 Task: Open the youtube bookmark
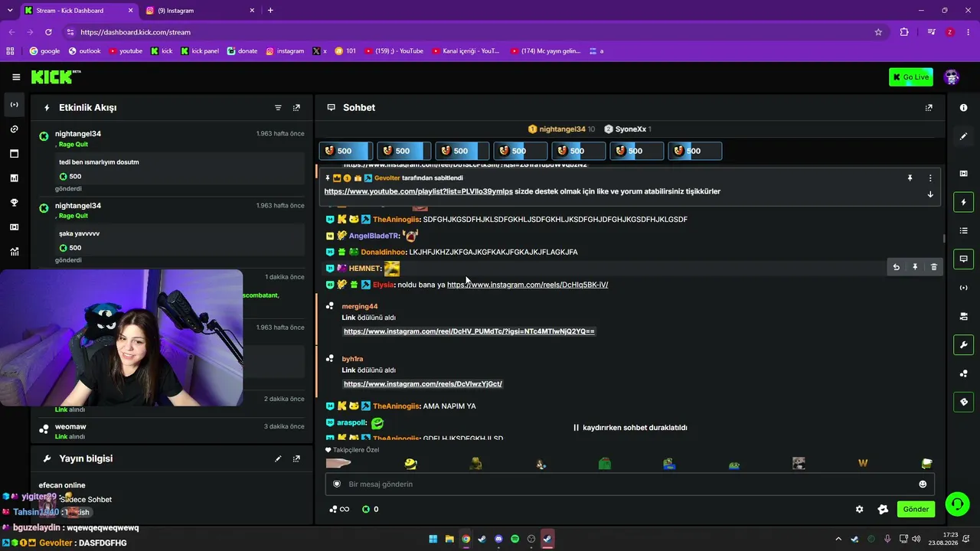click(126, 51)
